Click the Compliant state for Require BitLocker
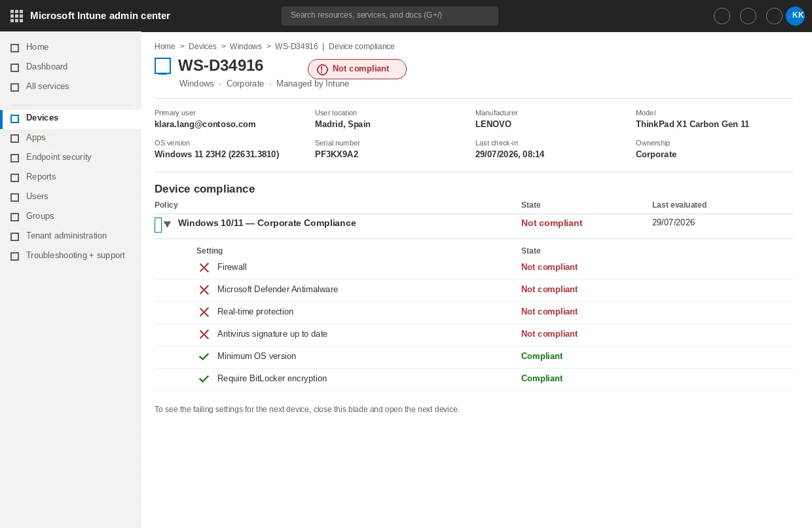This screenshot has width=812, height=528. (x=542, y=379)
